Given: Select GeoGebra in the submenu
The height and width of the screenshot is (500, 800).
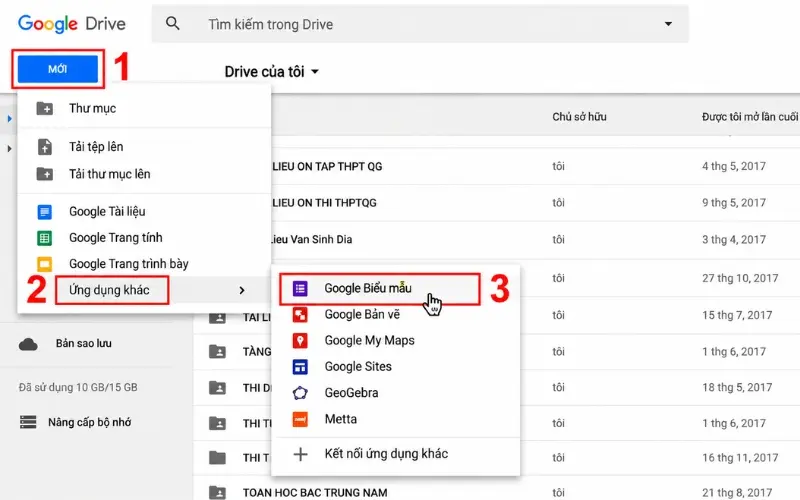Looking at the screenshot, I should [x=395, y=393].
